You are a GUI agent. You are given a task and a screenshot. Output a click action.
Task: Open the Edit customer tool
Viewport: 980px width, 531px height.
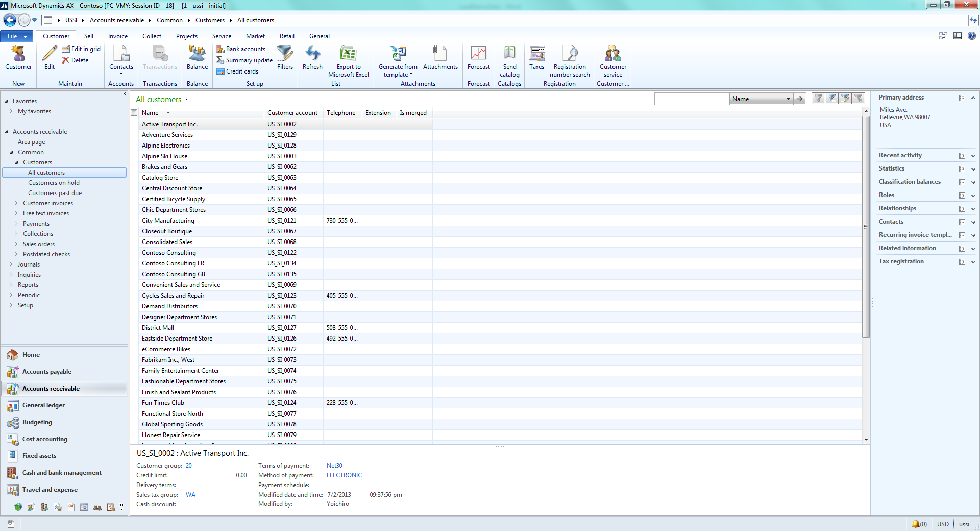50,58
